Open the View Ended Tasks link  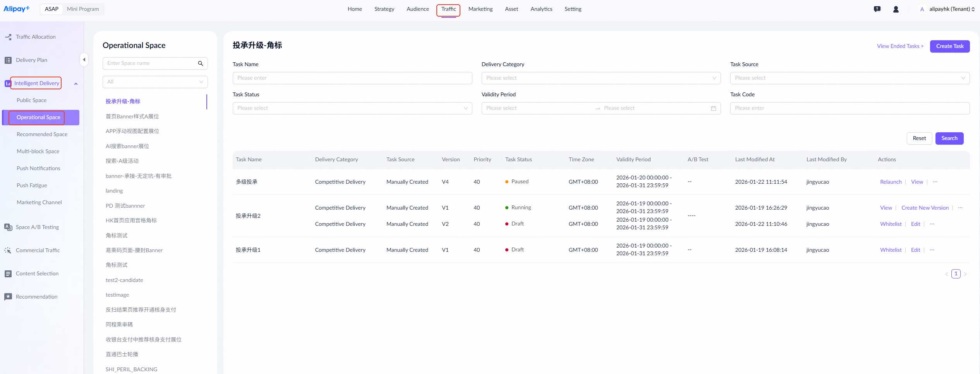[900, 46]
